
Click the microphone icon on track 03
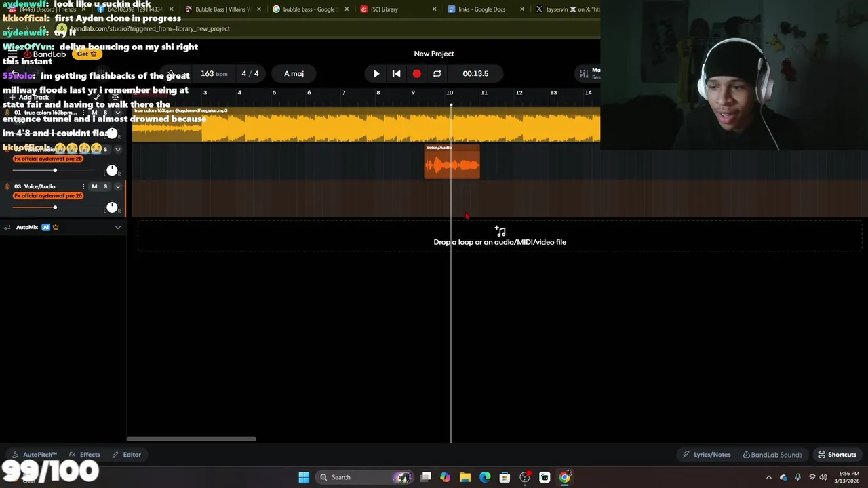pos(7,186)
